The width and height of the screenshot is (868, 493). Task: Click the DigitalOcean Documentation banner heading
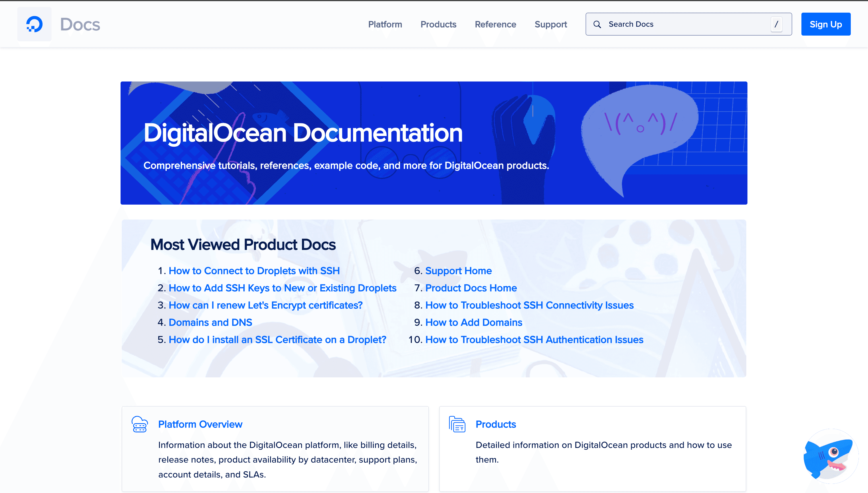[303, 133]
